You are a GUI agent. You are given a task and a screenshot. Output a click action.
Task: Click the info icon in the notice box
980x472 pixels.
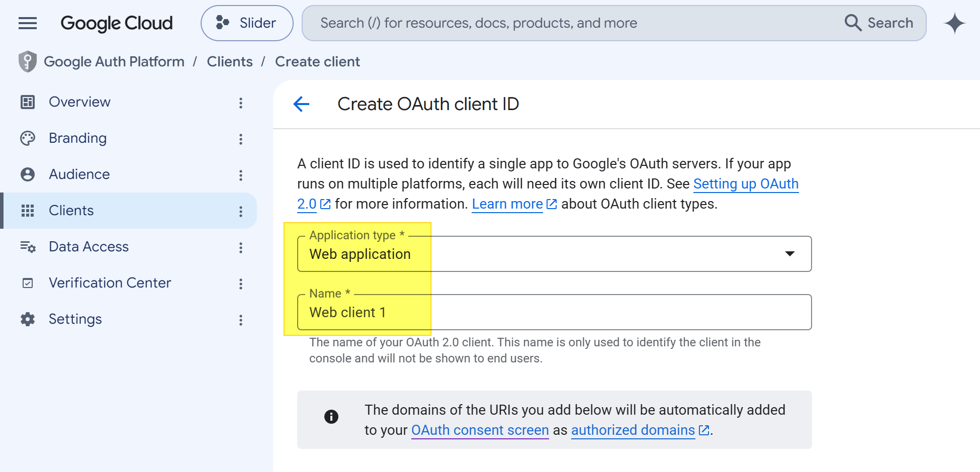(x=331, y=417)
